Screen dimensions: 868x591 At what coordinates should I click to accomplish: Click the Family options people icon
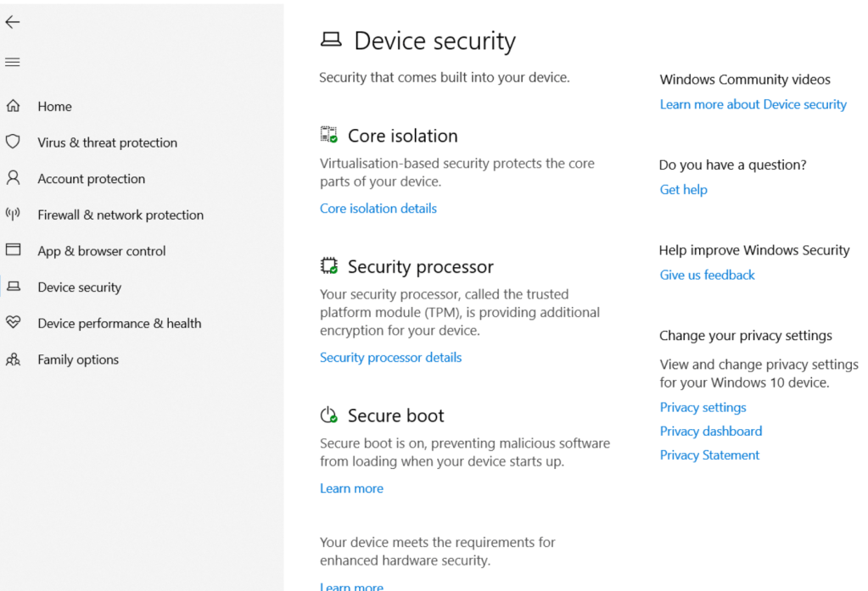click(x=13, y=360)
